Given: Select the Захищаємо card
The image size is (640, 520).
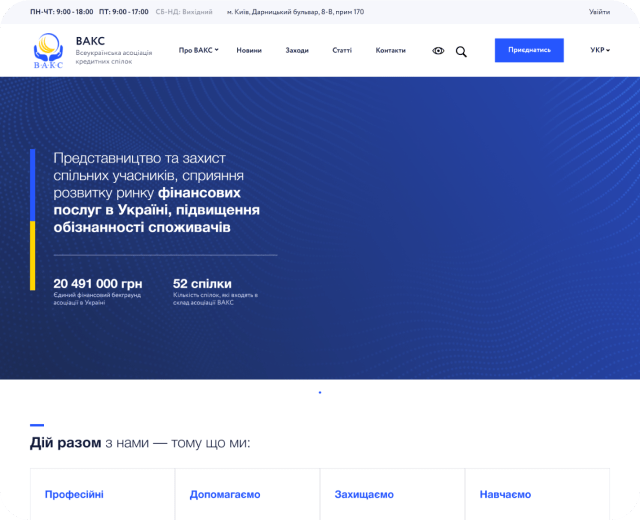Looking at the screenshot, I should point(392,494).
